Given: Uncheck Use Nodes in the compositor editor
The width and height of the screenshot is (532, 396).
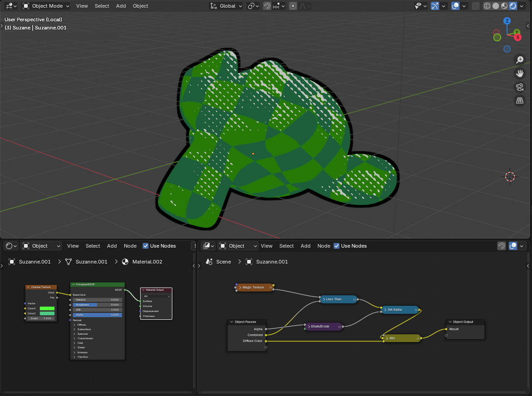Looking at the screenshot, I should (337, 246).
